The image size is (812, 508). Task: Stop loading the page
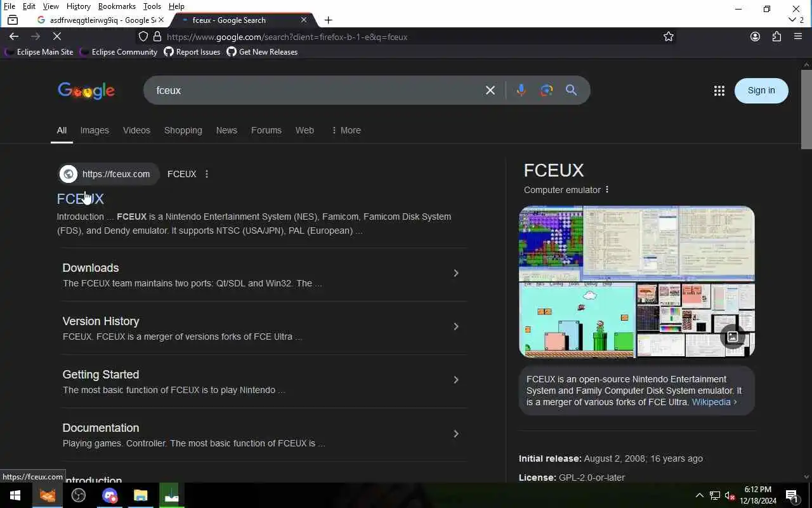coord(56,37)
